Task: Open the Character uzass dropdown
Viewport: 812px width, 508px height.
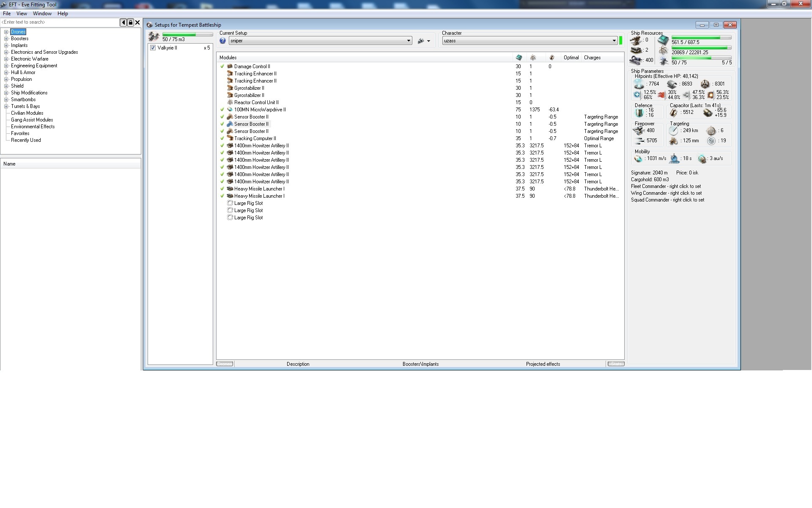Action: click(614, 41)
